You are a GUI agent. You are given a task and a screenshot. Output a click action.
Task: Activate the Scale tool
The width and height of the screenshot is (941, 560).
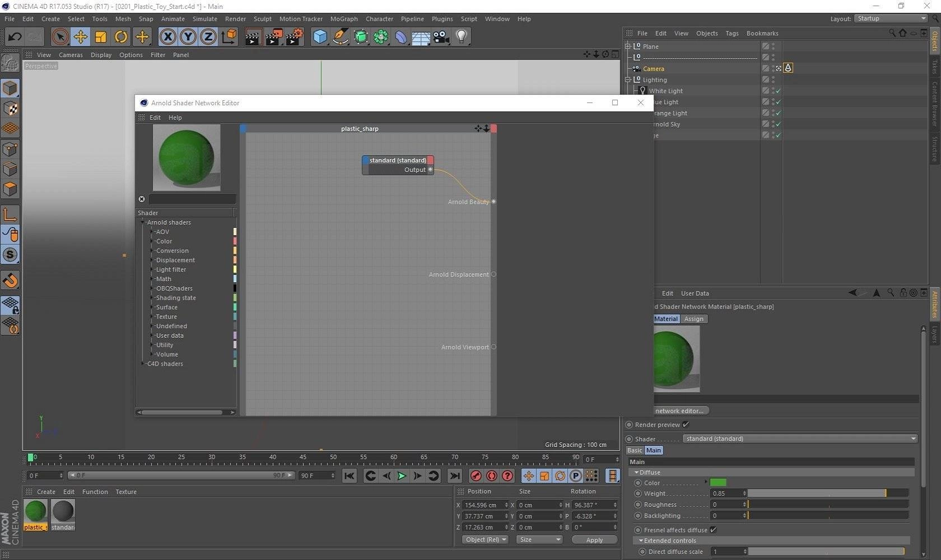tap(101, 37)
